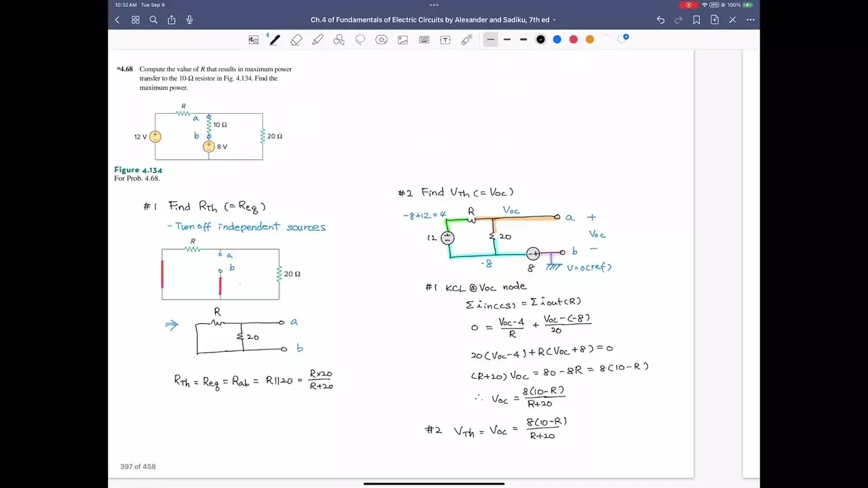868x488 pixels.
Task: Open the share and export menu
Action: [x=172, y=20]
